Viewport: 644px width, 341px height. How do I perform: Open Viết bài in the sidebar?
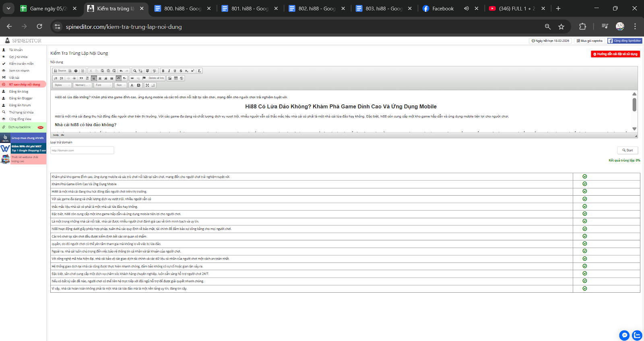pos(14,78)
